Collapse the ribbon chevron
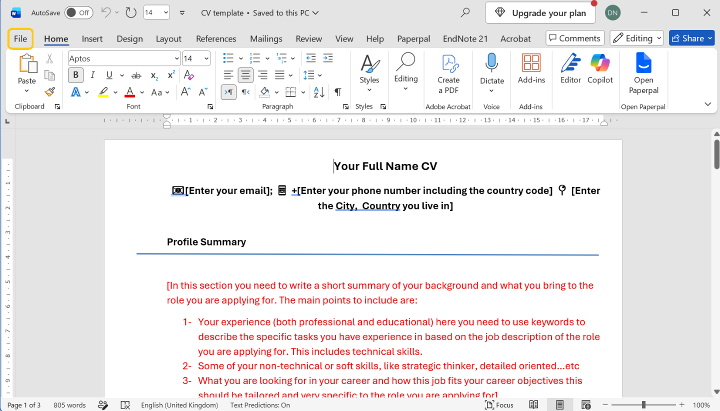This screenshot has height=411, width=720. 708,105
